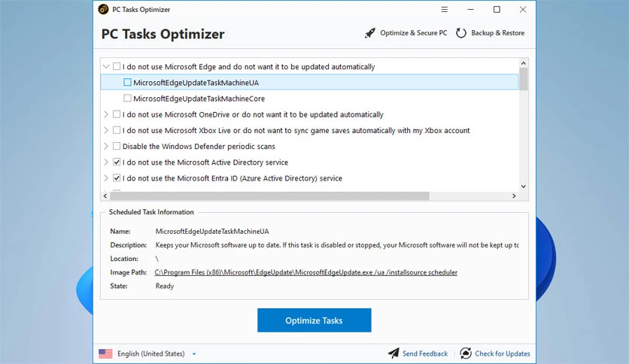
Task: Click the paper plane Send Feedback icon
Action: click(x=393, y=353)
